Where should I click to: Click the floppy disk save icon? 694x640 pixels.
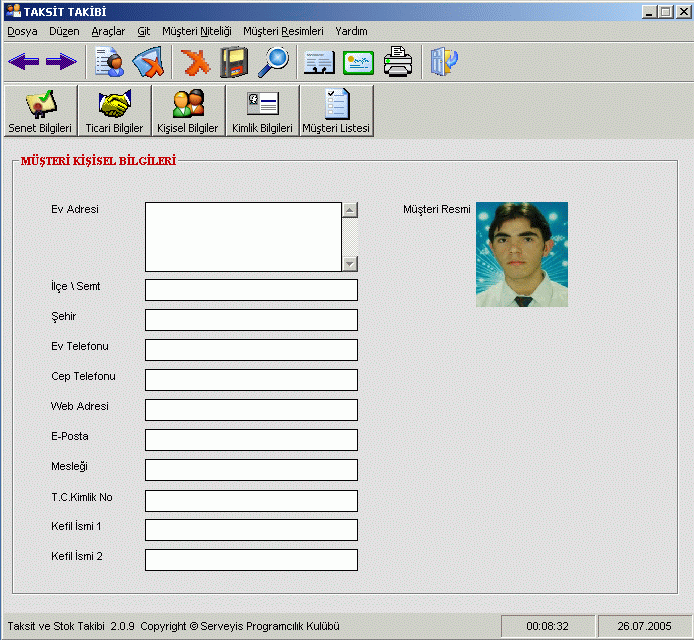coord(234,62)
